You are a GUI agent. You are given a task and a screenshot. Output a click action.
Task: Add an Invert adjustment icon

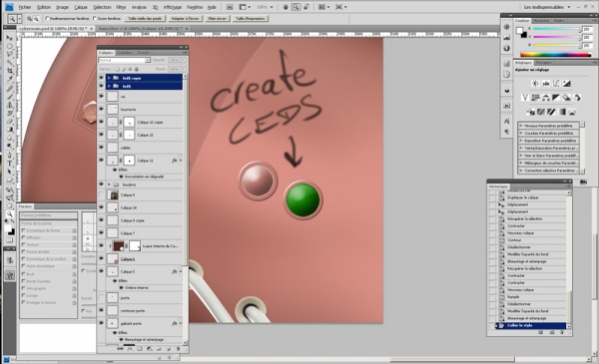[531, 112]
